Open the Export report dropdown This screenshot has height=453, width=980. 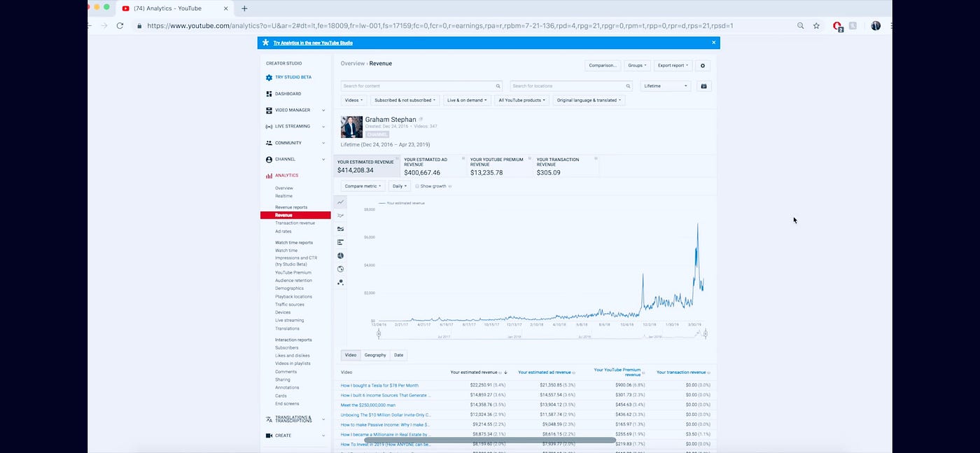(x=673, y=65)
